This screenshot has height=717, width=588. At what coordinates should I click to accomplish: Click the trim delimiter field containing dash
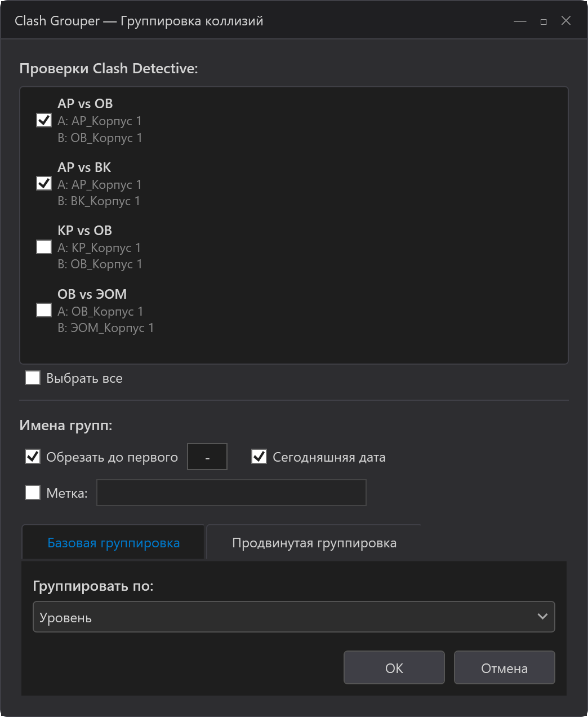point(207,457)
